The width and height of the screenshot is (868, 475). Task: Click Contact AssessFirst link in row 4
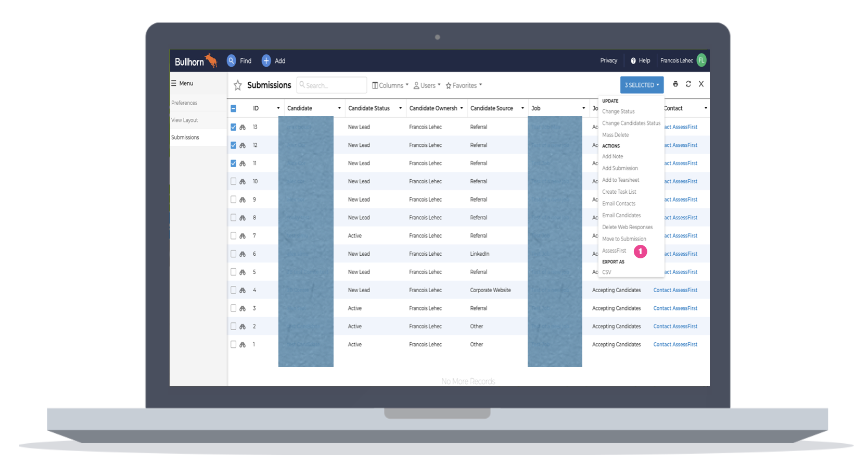point(675,290)
